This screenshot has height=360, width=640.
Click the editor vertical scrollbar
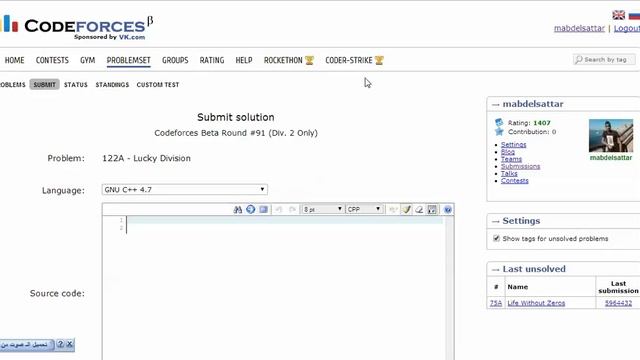(449, 288)
